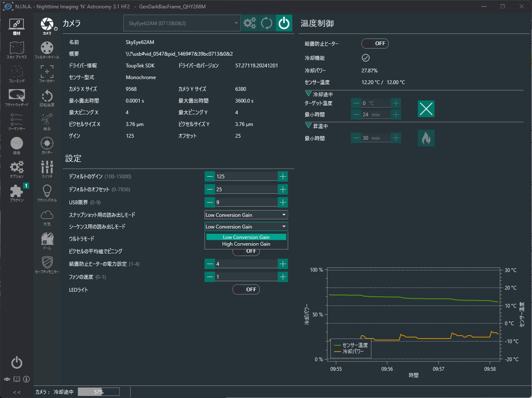Close シーケンス用の読み出しモード dropdown

pos(246,226)
